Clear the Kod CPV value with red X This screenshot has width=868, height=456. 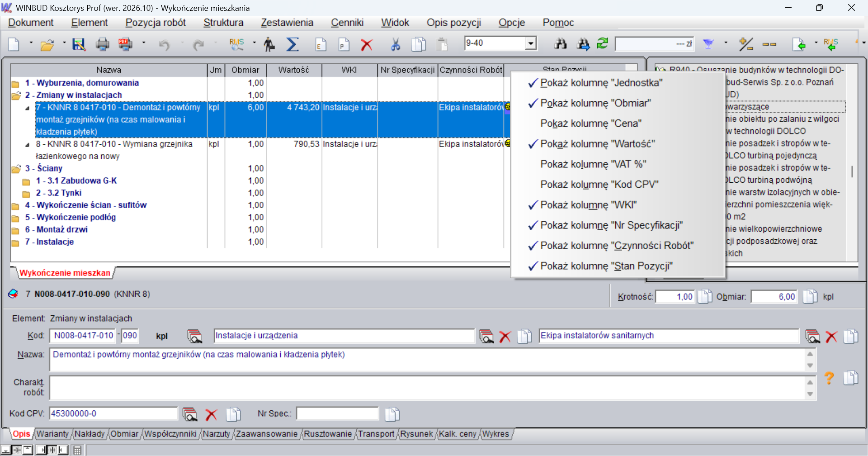pyautogui.click(x=211, y=414)
